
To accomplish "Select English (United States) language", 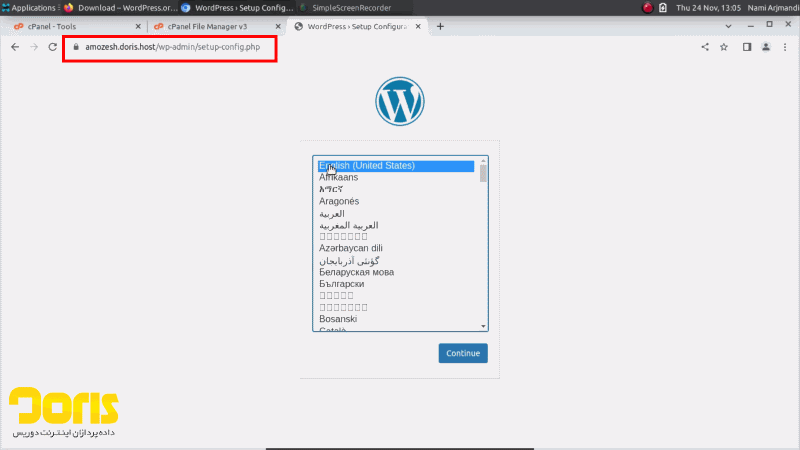I will [396, 166].
